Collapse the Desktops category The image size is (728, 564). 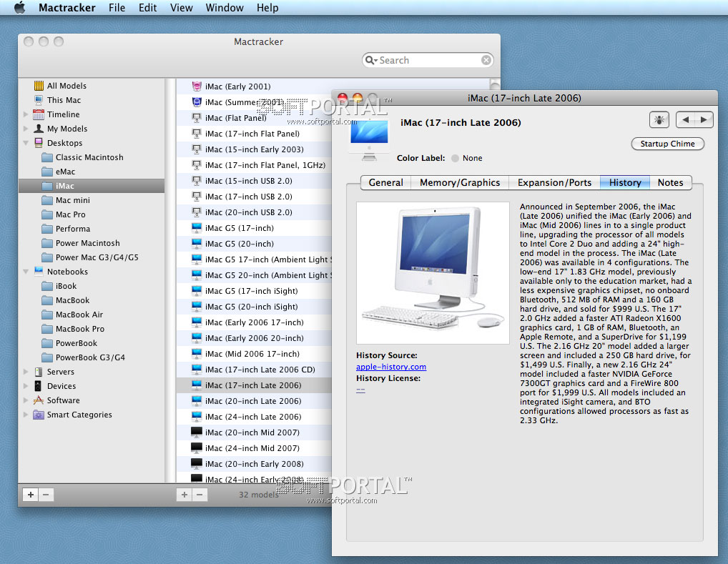tap(26, 143)
